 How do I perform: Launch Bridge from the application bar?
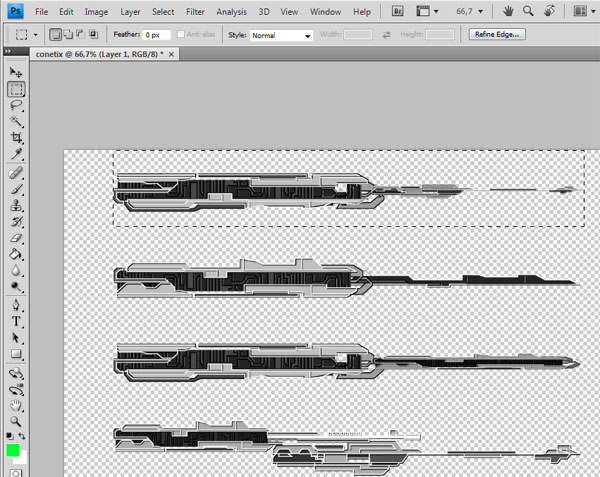(x=398, y=11)
